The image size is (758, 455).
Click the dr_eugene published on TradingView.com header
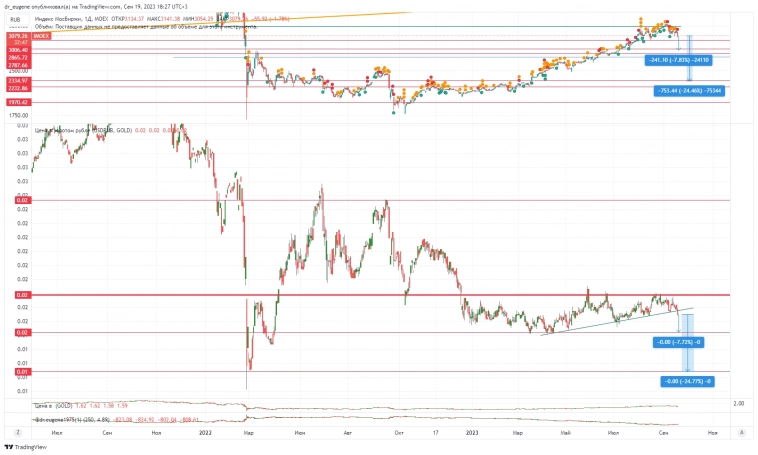(100, 7)
